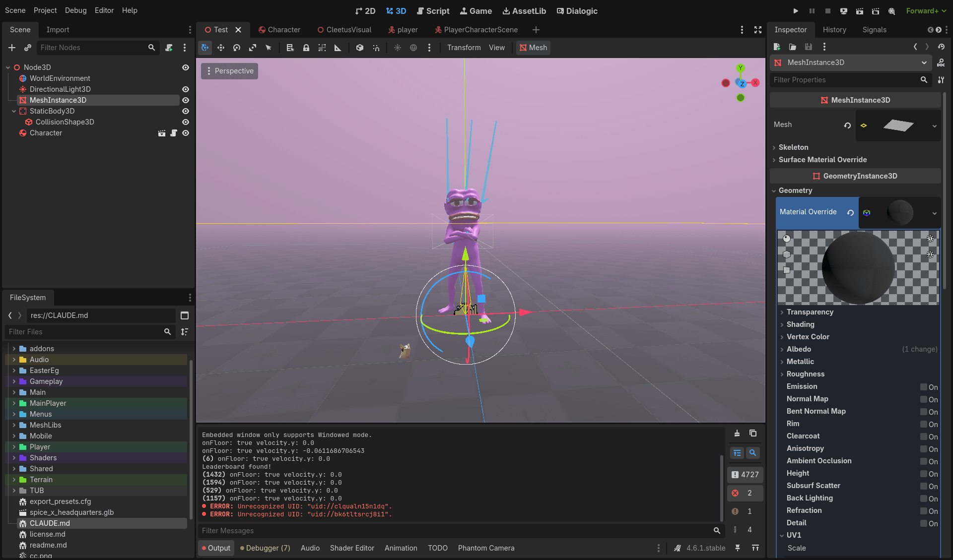Expand the Shaders folder in FileSystem
The image size is (953, 560).
tap(14, 458)
